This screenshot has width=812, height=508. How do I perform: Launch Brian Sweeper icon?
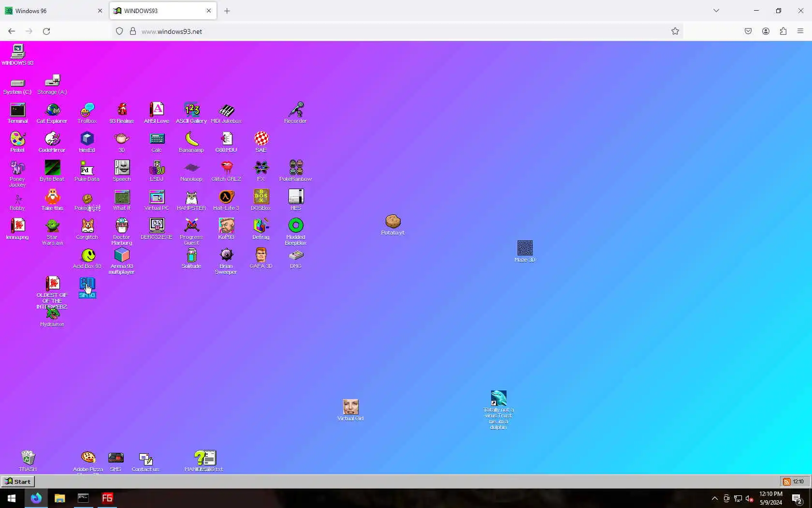point(226,261)
